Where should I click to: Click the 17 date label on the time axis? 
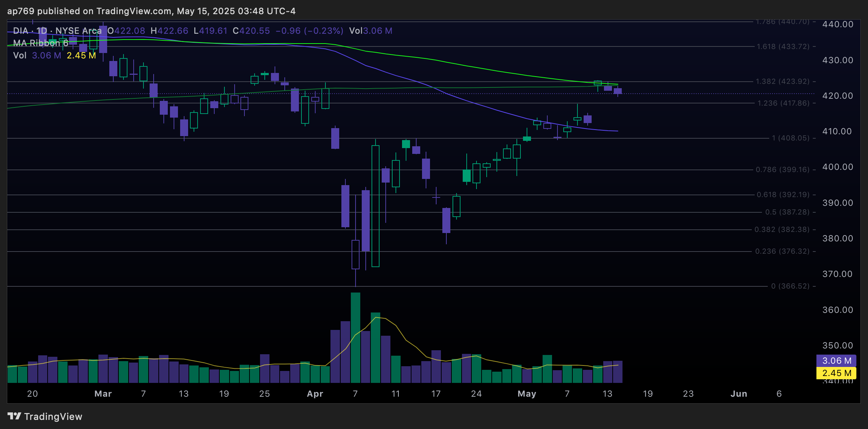click(x=436, y=394)
